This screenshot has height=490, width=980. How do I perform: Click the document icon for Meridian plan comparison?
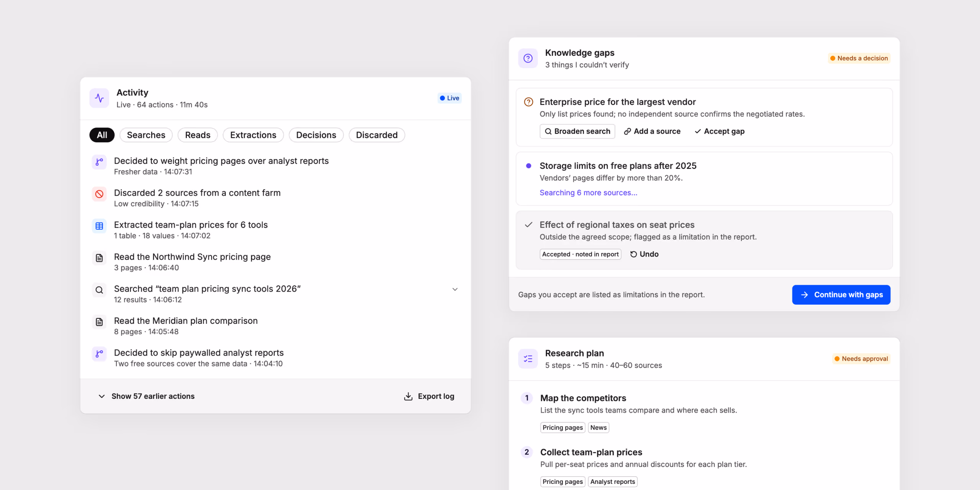pyautogui.click(x=99, y=322)
